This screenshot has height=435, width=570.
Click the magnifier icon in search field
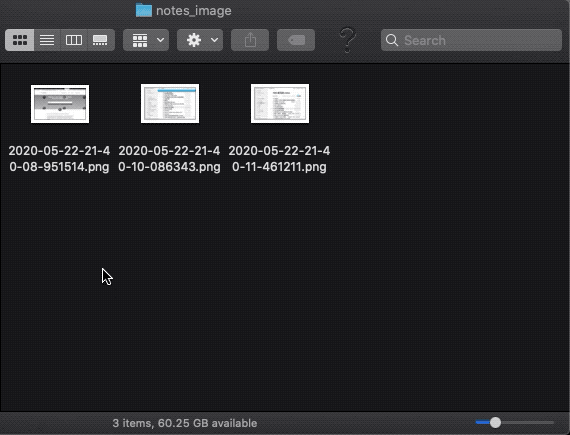coord(392,40)
